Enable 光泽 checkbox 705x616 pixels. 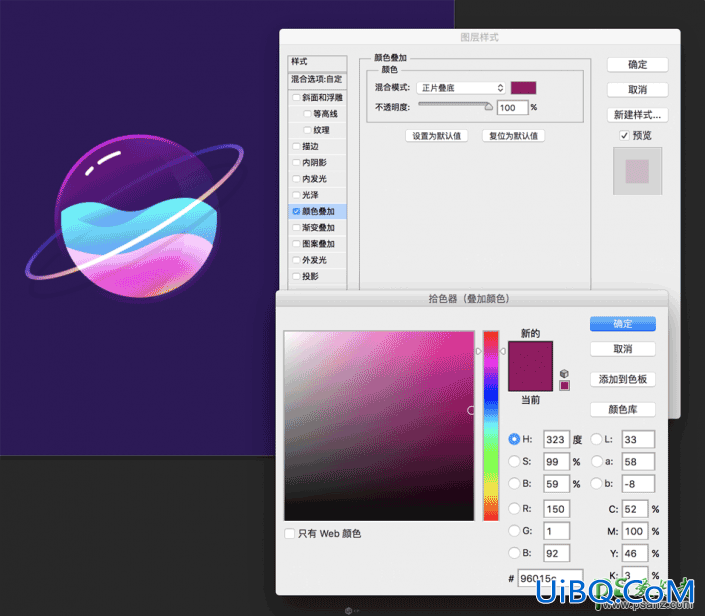[296, 195]
